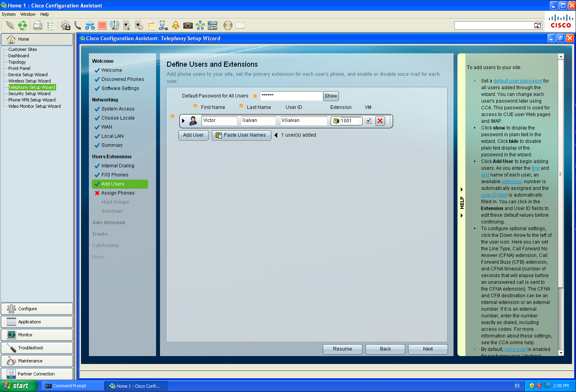This screenshot has width=576, height=392.
Task: Click the Print icon in toolbar
Action: (x=38, y=26)
